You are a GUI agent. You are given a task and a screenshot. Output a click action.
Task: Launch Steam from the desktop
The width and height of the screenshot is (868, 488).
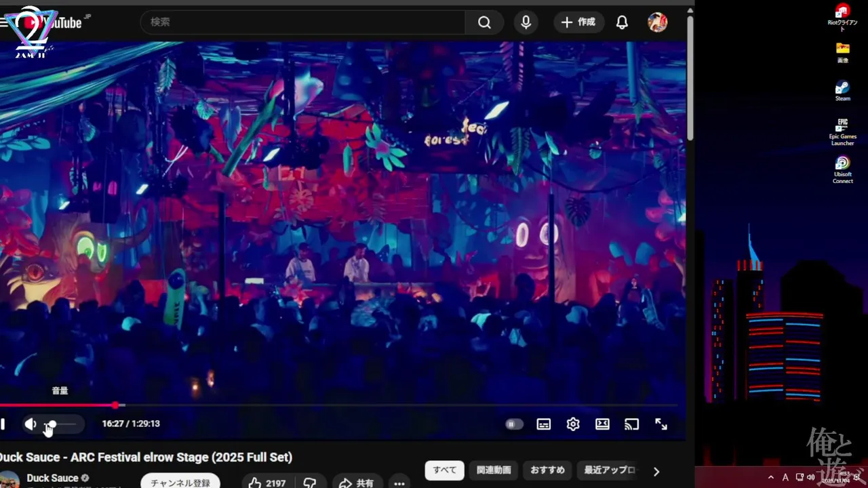842,91
